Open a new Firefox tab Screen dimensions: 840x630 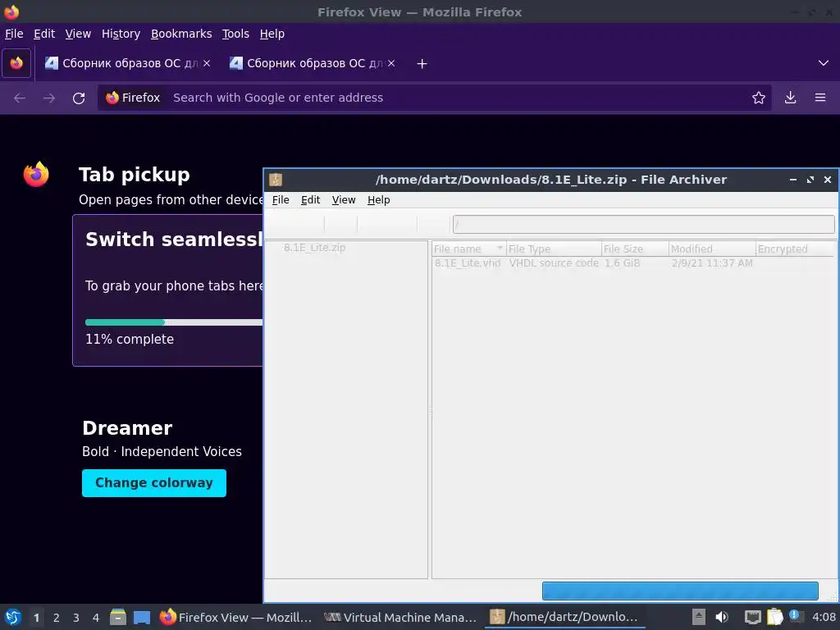click(x=422, y=64)
